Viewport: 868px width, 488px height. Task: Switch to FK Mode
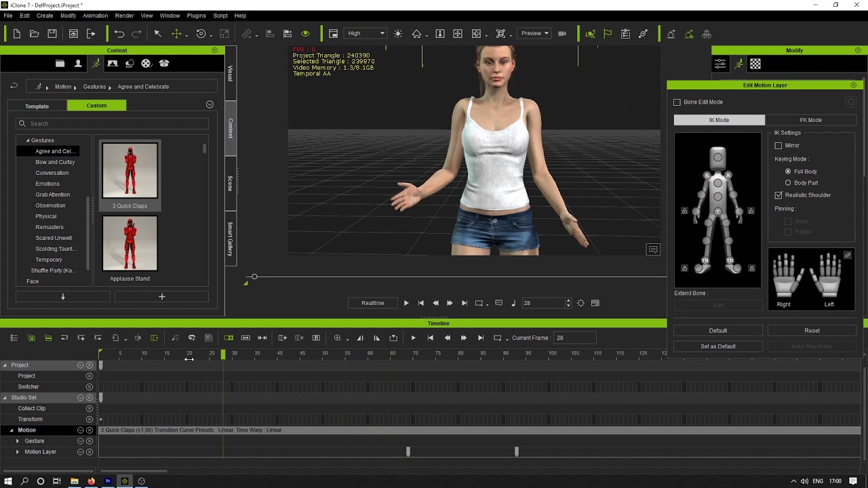pos(810,120)
